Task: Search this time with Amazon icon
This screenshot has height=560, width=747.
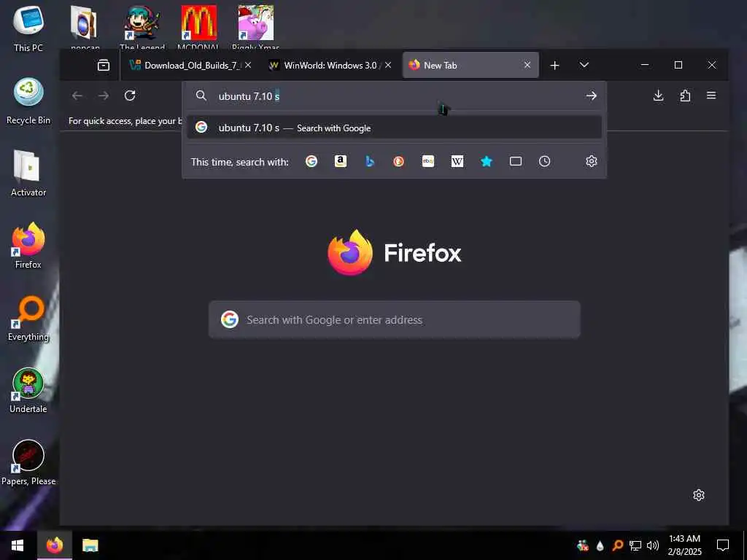Action: [341, 161]
